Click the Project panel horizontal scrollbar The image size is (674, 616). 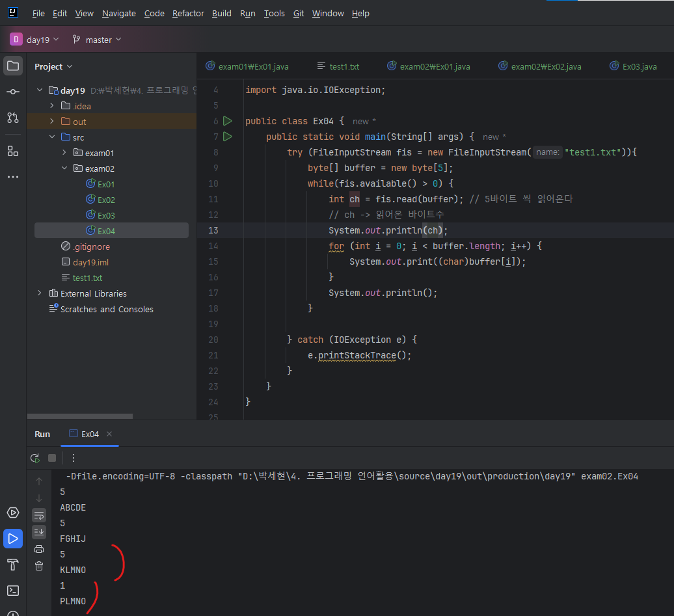(x=80, y=416)
